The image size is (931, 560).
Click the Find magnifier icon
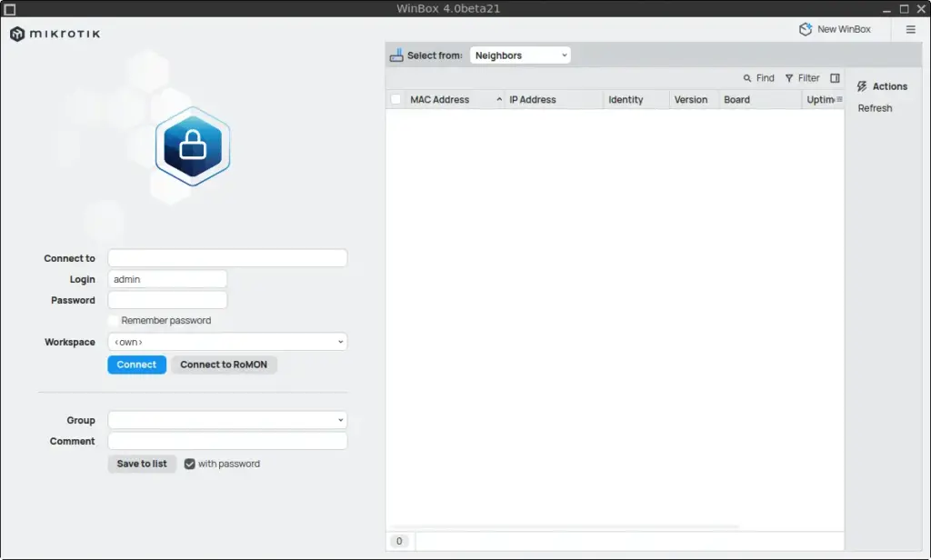click(747, 78)
